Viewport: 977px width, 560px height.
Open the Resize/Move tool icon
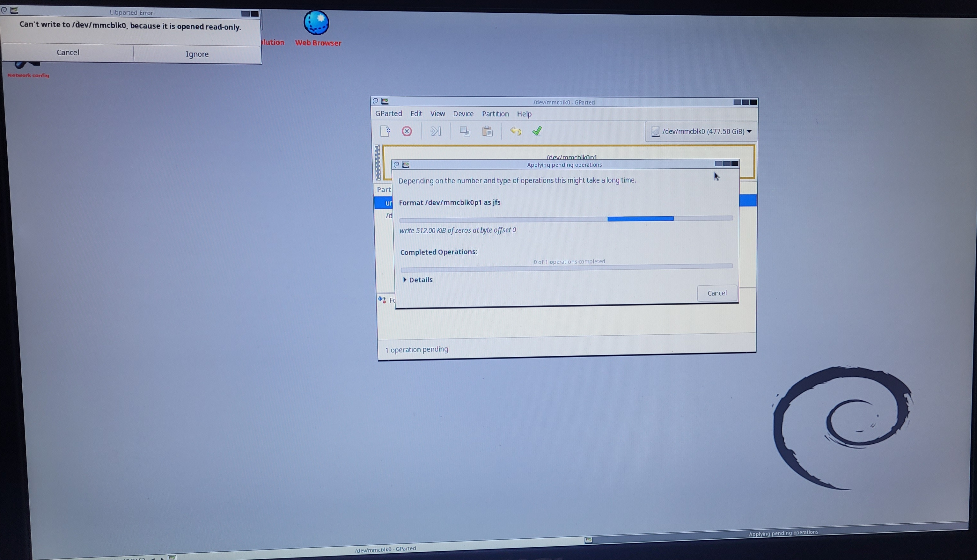(x=436, y=131)
